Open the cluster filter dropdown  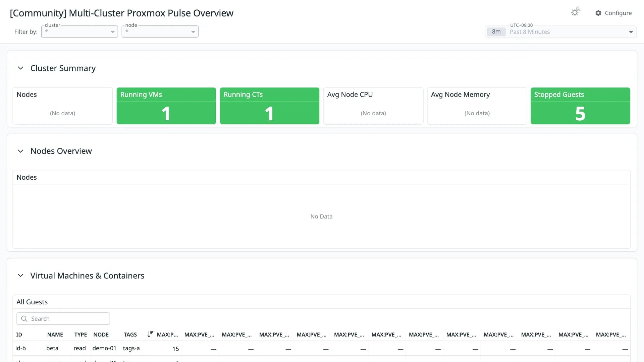[x=79, y=32]
